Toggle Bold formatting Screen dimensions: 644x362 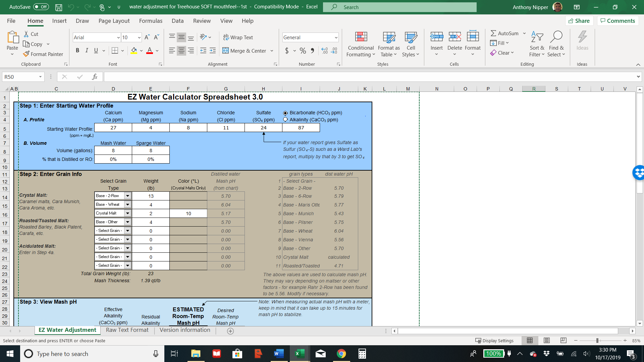[77, 51]
